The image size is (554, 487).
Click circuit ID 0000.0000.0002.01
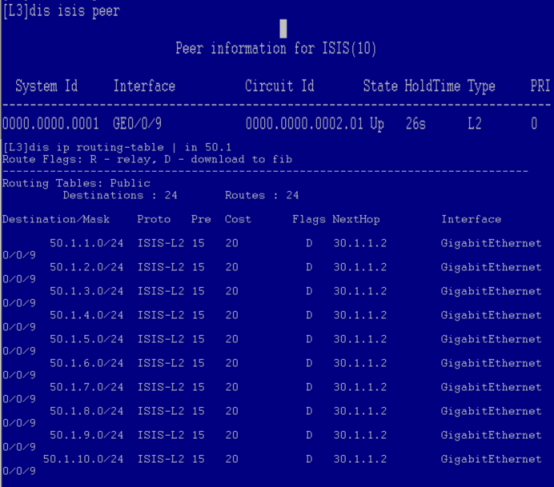pyautogui.click(x=304, y=124)
